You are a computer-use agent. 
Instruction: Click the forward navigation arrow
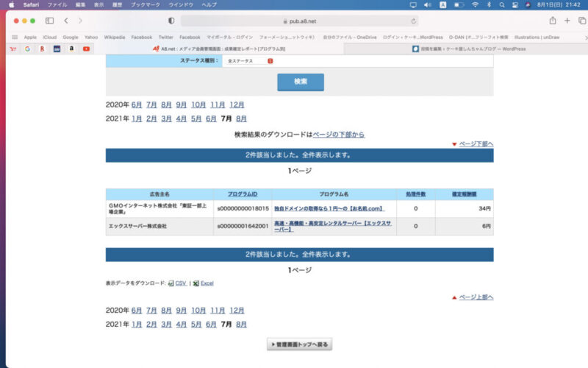[x=80, y=21]
